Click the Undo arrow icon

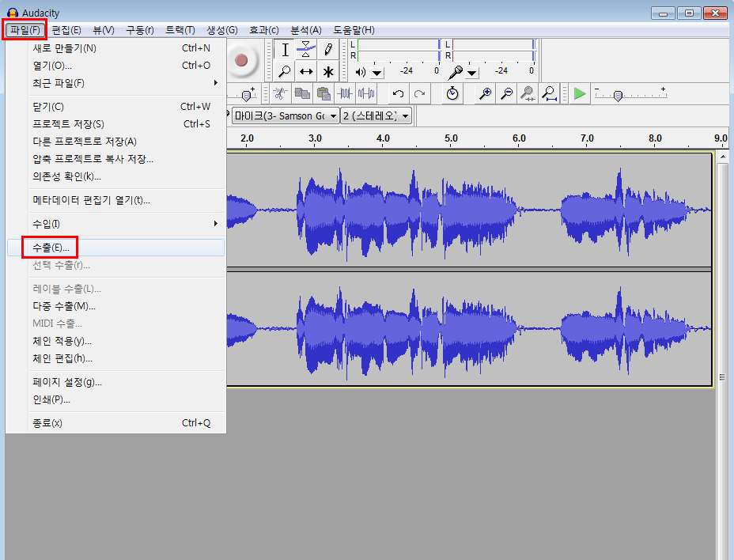[398, 93]
